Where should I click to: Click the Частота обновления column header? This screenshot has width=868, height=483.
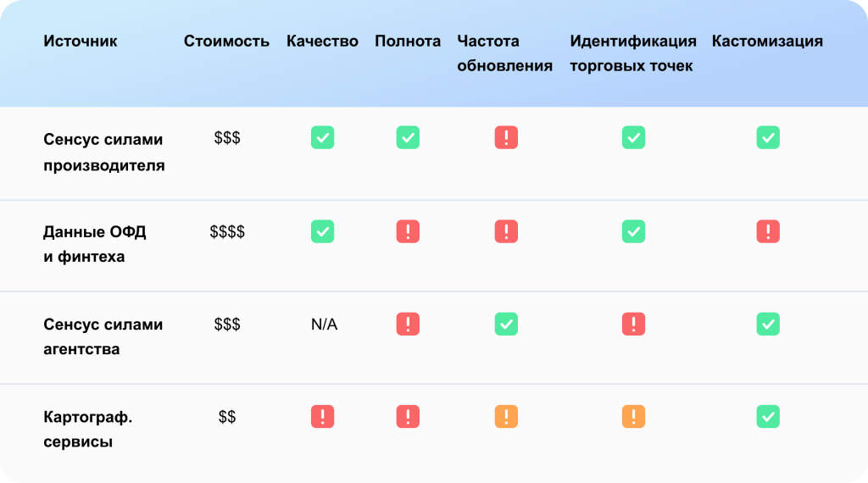click(x=505, y=53)
